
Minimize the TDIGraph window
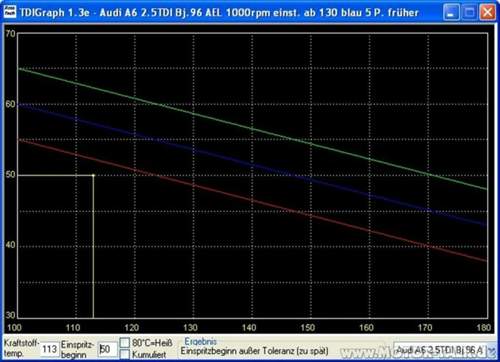coord(451,13)
